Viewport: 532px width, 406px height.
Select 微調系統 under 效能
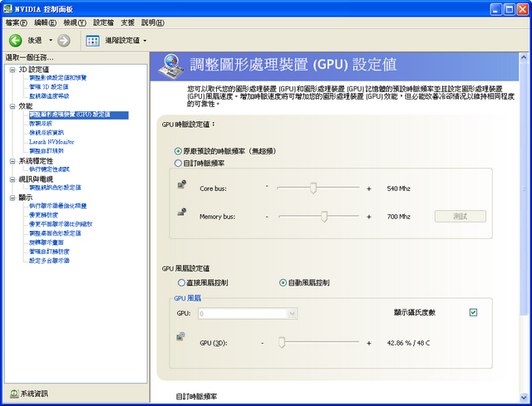41,124
